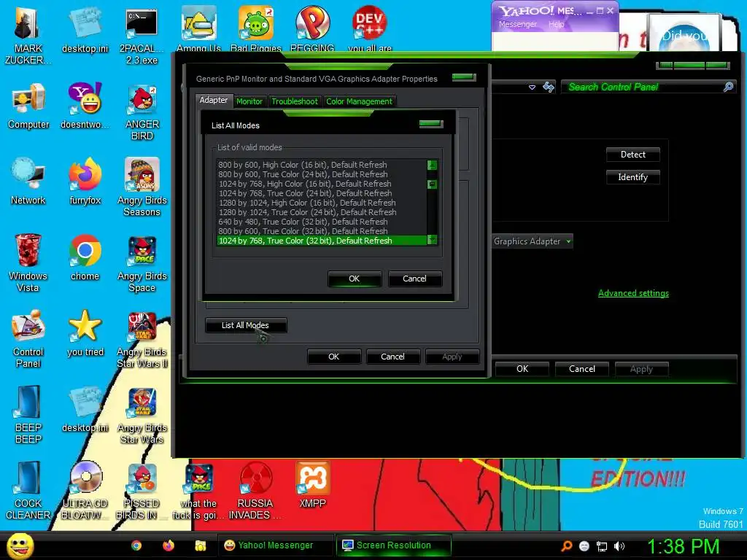747x560 pixels.
Task: Open the Help menu in Yahoo Messenger
Action: (x=556, y=24)
